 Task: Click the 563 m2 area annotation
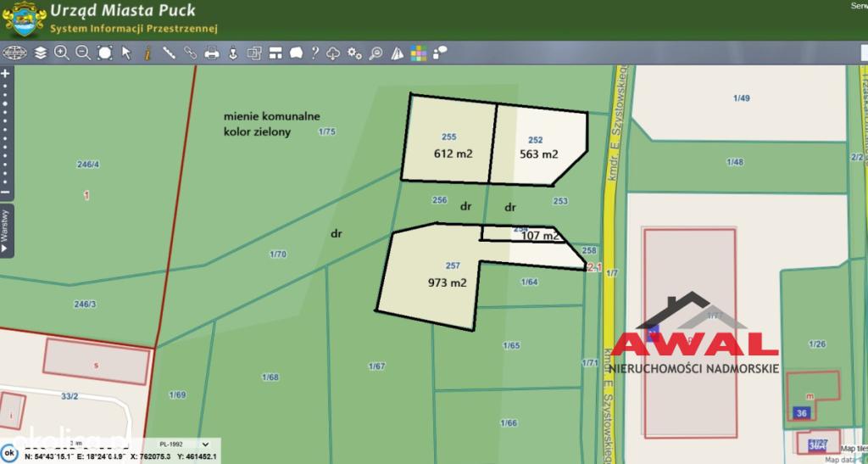(538, 154)
